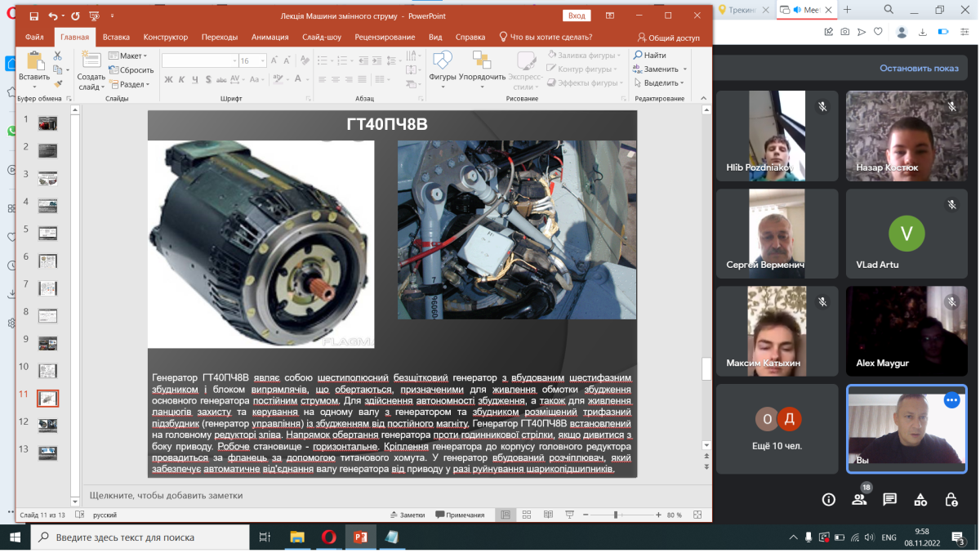Screen dimensions: 980x553
Task: Open the Meet activities icon
Action: pos(920,499)
